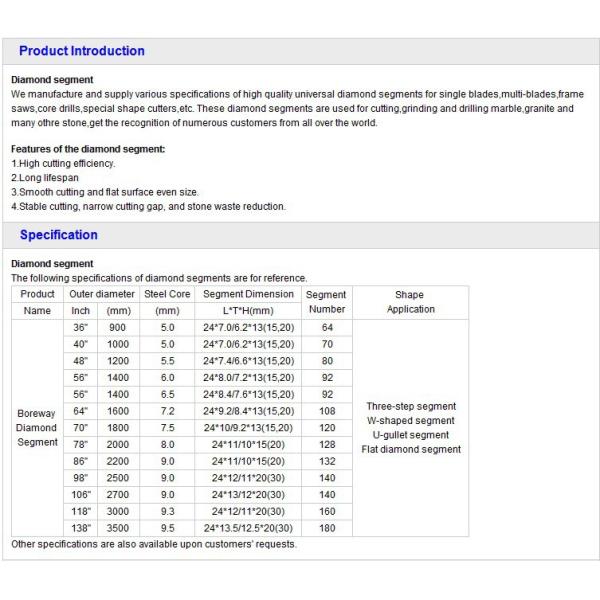Image resolution: width=600 pixels, height=600 pixels.
Task: Click the segment number 180 cell
Action: 326,527
